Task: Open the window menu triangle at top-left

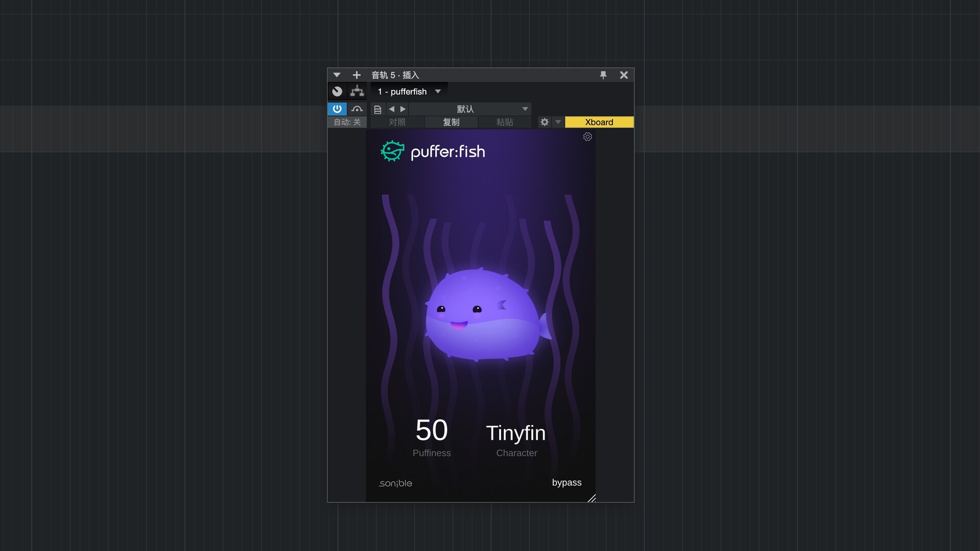Action: [x=336, y=75]
